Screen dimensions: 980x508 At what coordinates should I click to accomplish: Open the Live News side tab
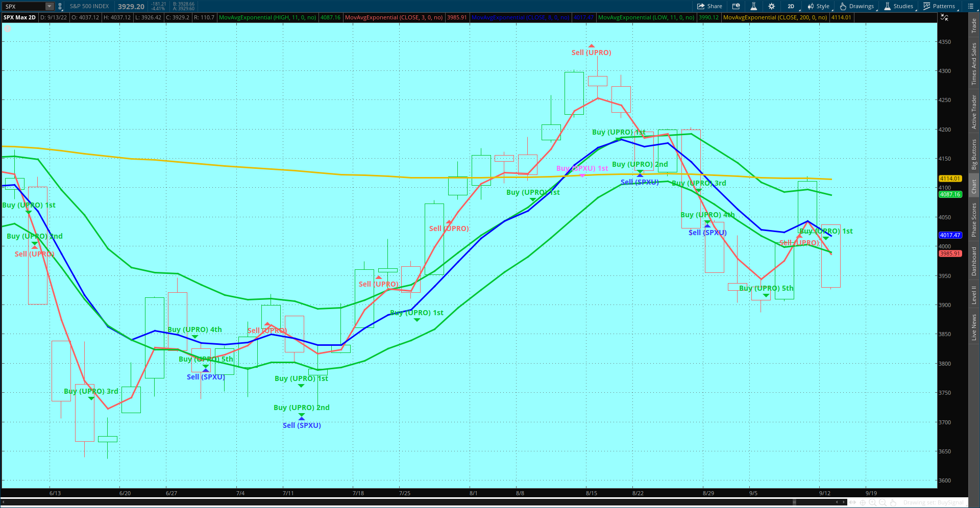(974, 327)
